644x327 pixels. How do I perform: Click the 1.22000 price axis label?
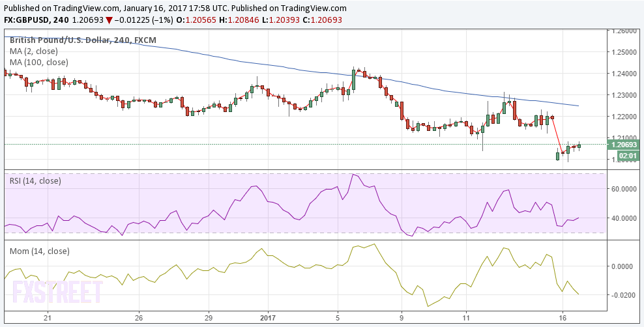click(624, 116)
